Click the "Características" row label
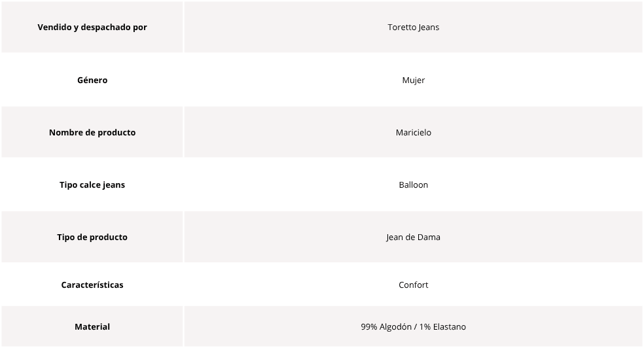 pos(92,285)
